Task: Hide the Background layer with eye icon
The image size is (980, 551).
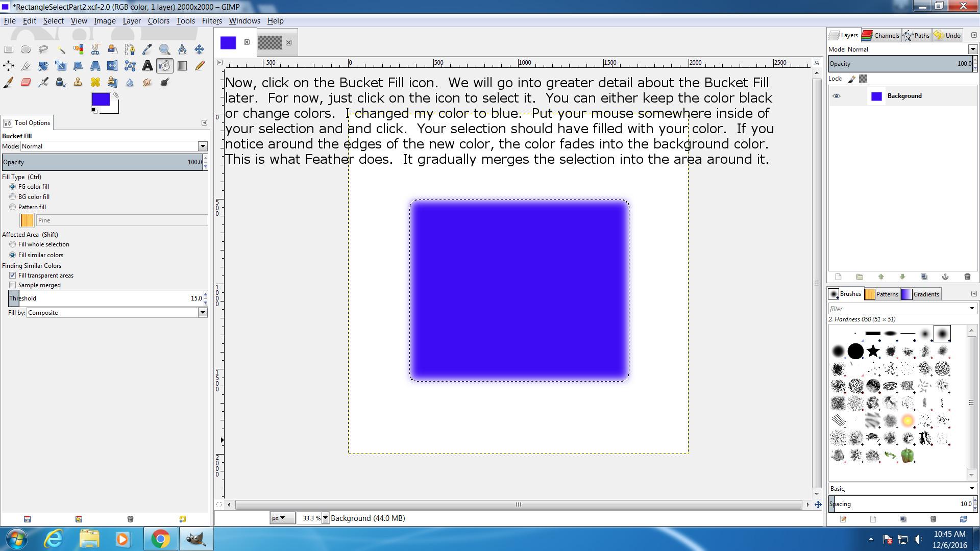Action: point(836,96)
